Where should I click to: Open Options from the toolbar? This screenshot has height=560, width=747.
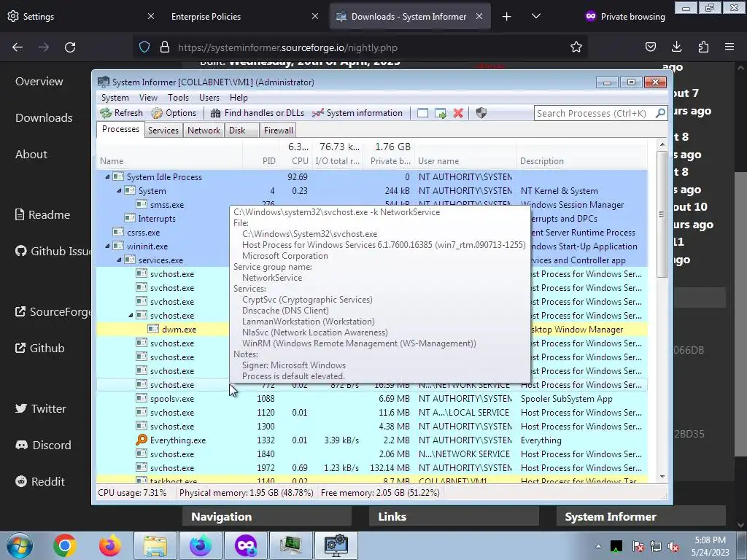tap(174, 113)
